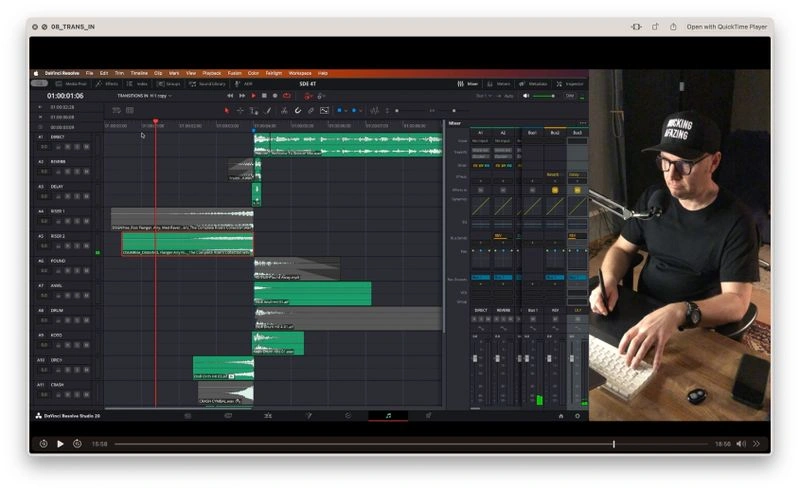Open the Trim menu
This screenshot has width=800, height=491.
(x=119, y=73)
